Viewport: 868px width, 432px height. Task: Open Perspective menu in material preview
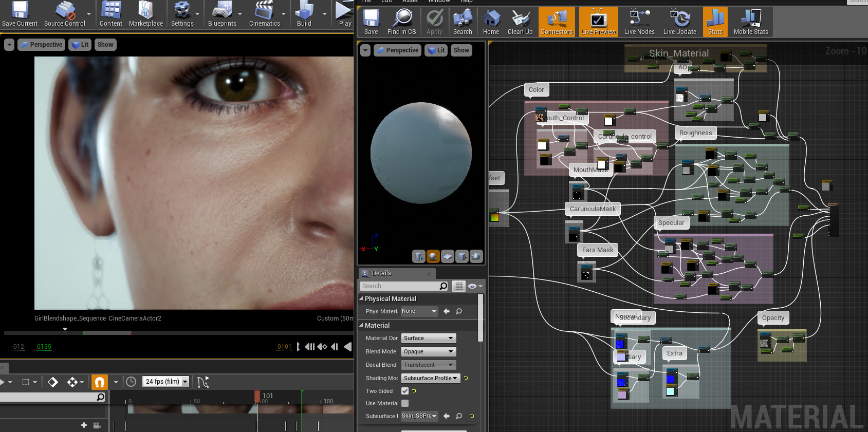(397, 50)
